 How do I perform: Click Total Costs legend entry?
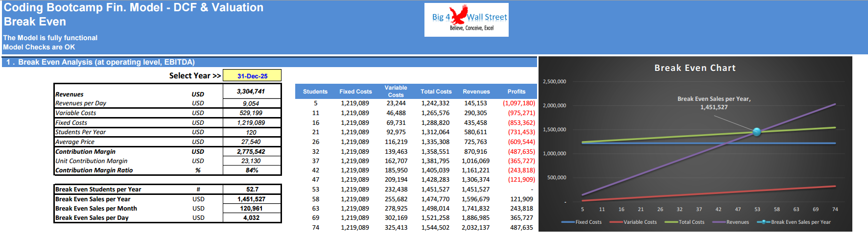(685, 222)
